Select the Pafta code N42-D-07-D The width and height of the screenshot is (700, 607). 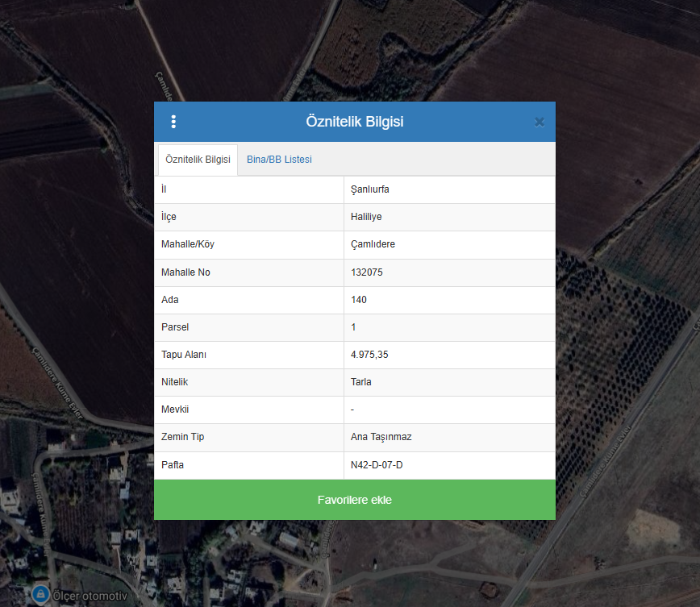[377, 465]
